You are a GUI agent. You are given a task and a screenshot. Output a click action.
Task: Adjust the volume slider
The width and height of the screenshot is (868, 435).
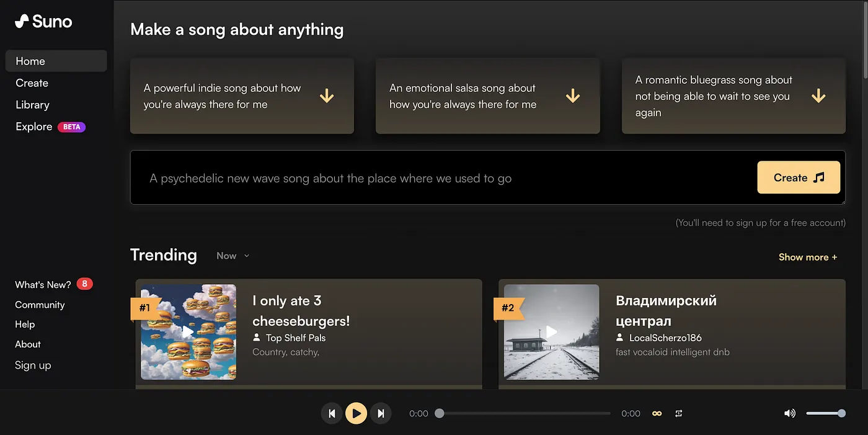click(825, 413)
